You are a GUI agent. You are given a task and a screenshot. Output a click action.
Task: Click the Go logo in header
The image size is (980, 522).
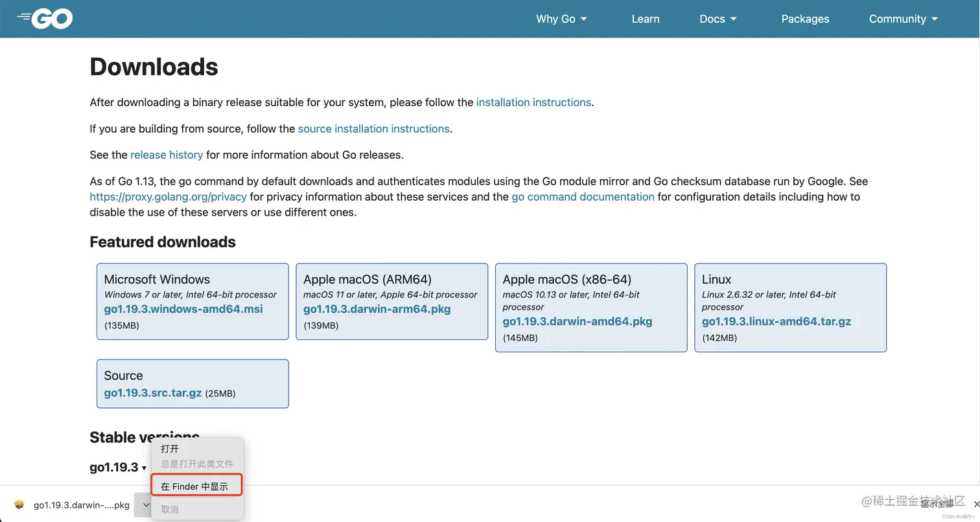pyautogui.click(x=45, y=19)
